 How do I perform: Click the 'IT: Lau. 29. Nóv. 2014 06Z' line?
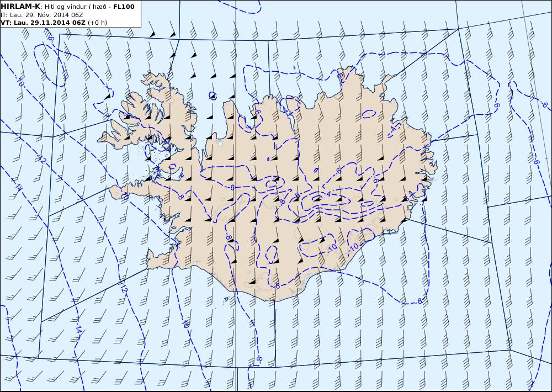pos(42,15)
